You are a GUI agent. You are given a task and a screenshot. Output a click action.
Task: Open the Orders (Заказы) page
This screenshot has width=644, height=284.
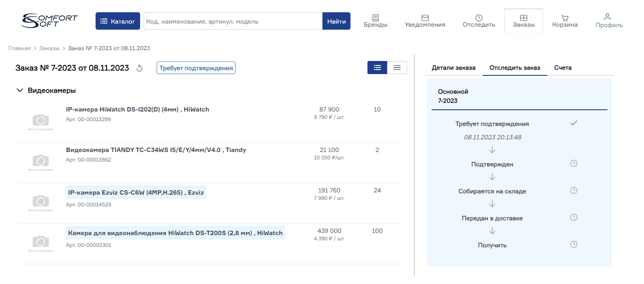(523, 21)
